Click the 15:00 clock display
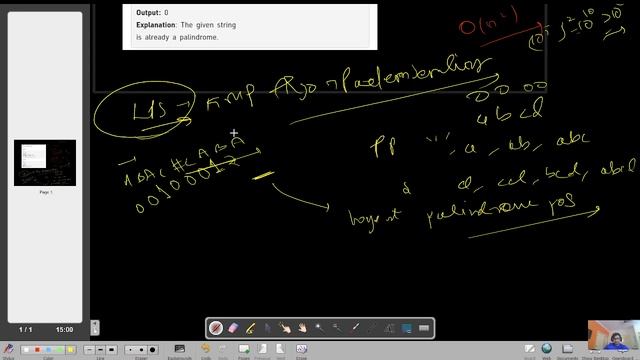 coord(64,329)
